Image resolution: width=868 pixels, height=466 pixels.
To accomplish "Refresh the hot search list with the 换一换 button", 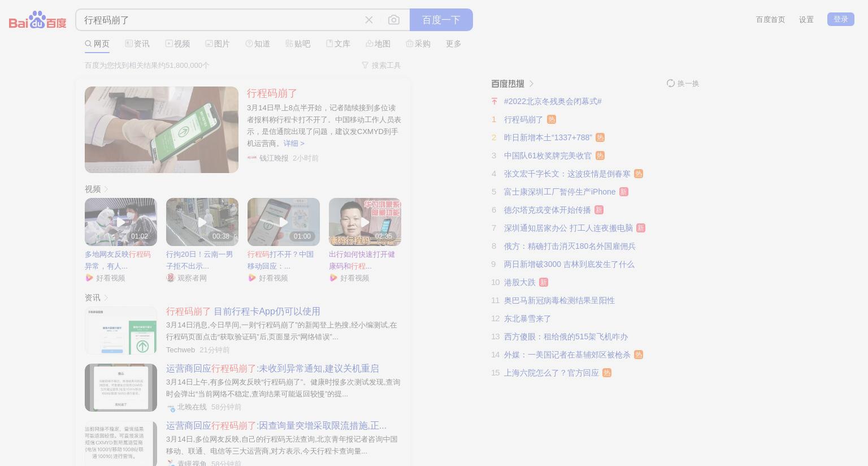I will click(683, 83).
